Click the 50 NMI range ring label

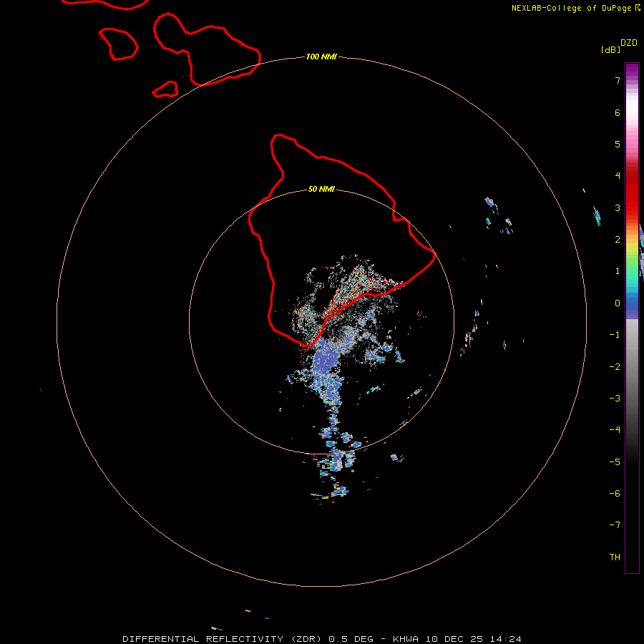[x=321, y=189]
